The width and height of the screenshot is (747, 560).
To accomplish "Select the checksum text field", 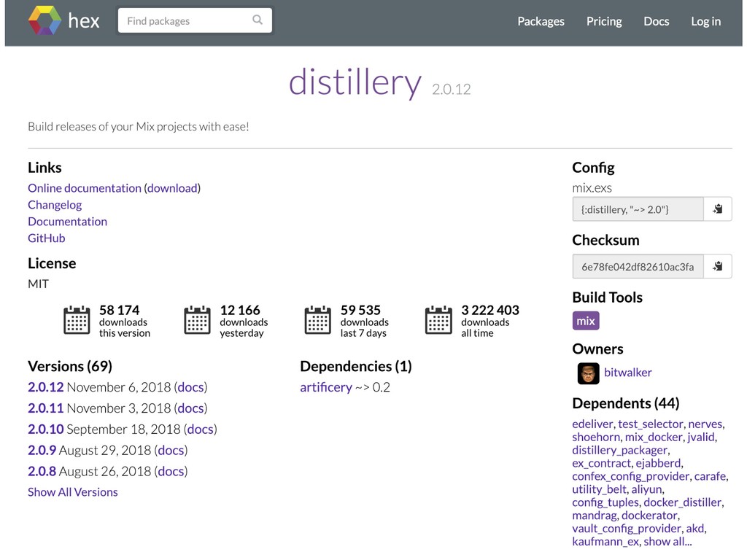I will click(x=638, y=266).
